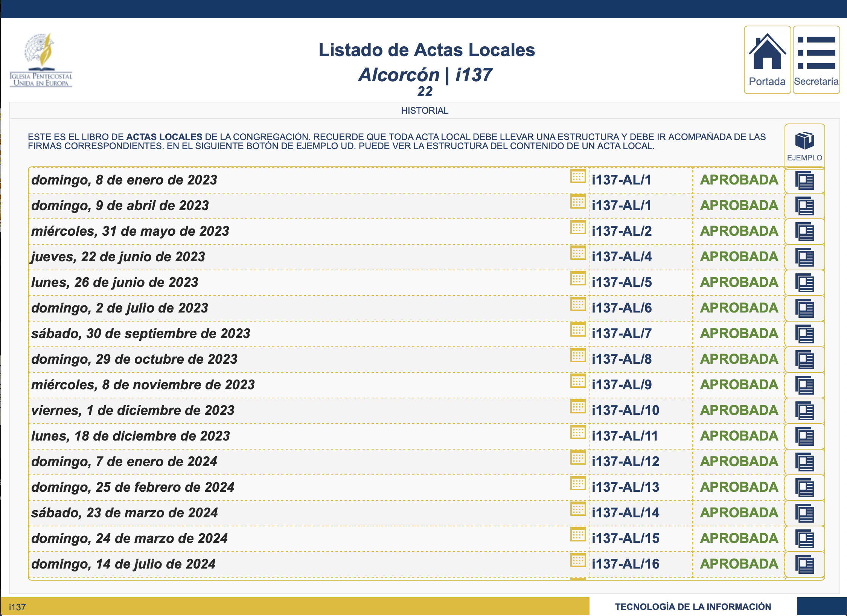The width and height of the screenshot is (847, 616).
Task: Click acta number i137-AL/14
Action: 625,512
